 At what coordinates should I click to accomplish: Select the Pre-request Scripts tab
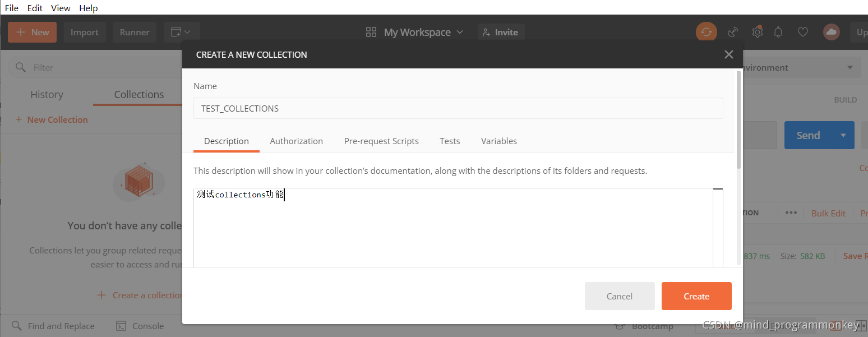pos(381,141)
